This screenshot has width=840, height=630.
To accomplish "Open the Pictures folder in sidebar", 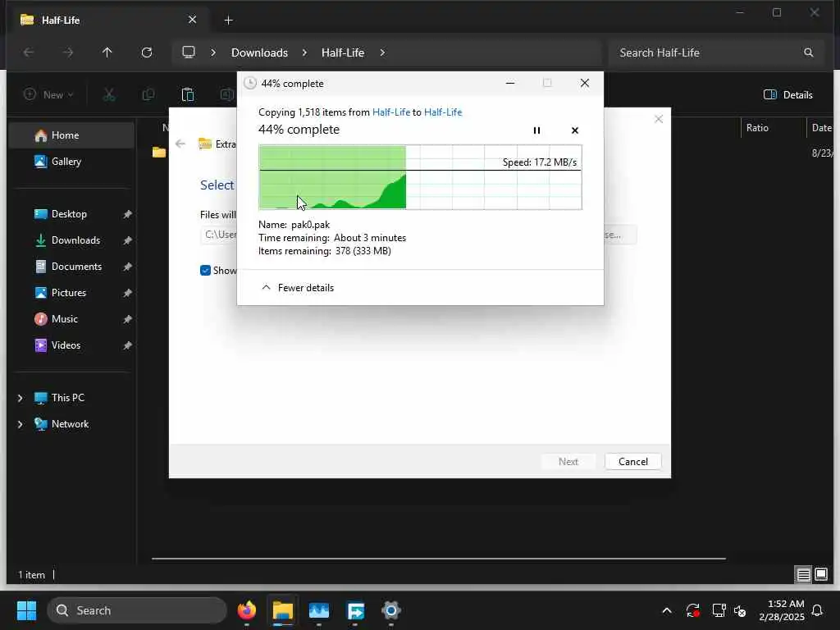I will [x=68, y=293].
